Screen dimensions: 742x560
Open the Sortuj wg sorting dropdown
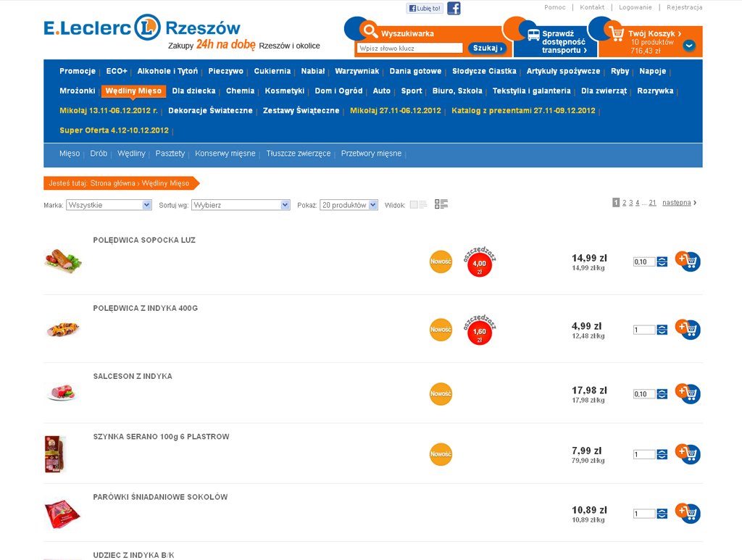(x=241, y=205)
